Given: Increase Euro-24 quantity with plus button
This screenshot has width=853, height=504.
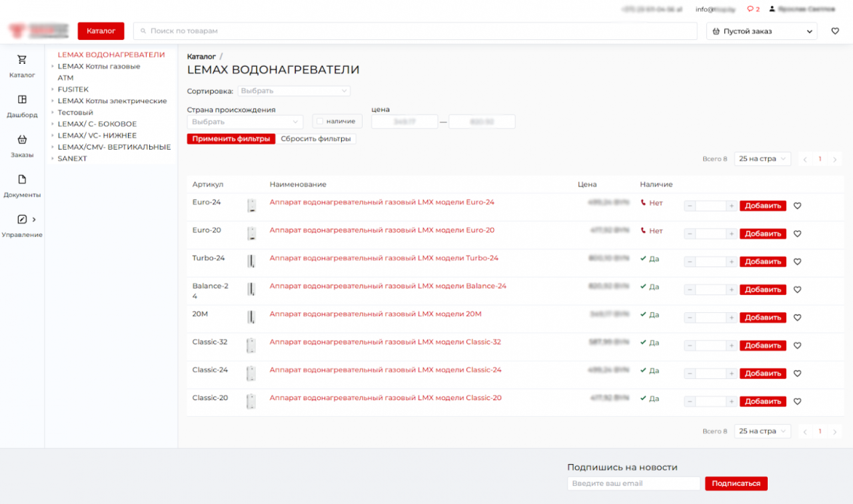Looking at the screenshot, I should pos(731,206).
